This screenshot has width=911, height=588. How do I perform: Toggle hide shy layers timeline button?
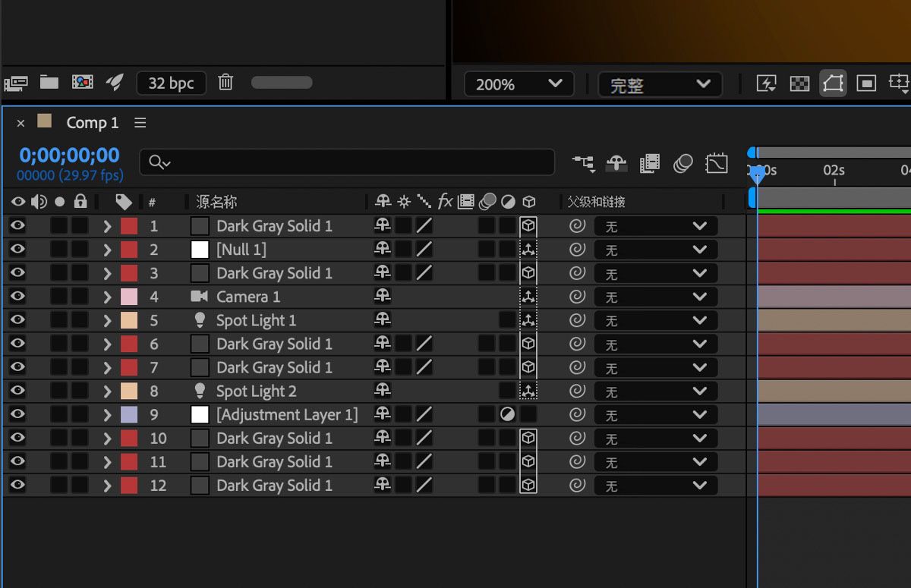point(616,162)
